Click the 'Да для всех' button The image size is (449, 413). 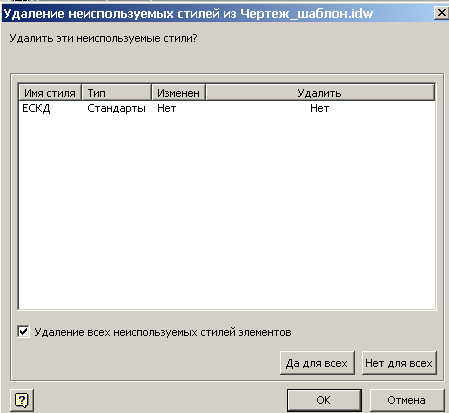point(317,363)
